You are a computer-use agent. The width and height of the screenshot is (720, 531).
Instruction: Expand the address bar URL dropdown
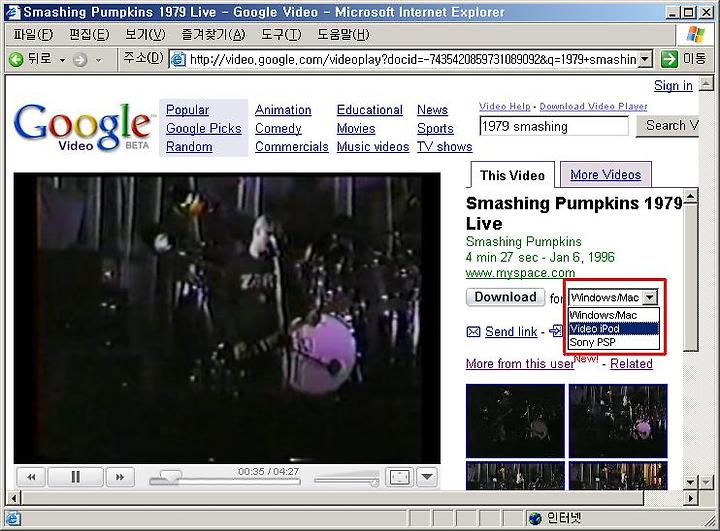645,59
